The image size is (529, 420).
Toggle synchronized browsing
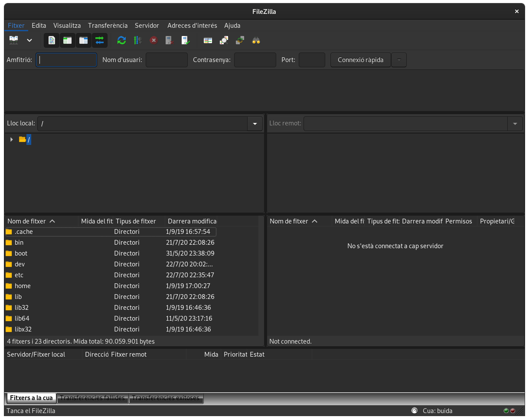(x=240, y=40)
